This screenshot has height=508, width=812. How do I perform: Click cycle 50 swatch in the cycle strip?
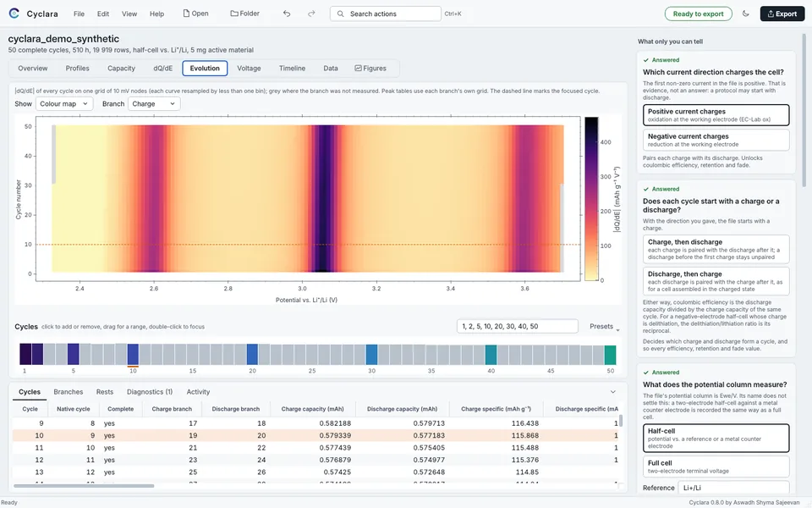click(611, 355)
